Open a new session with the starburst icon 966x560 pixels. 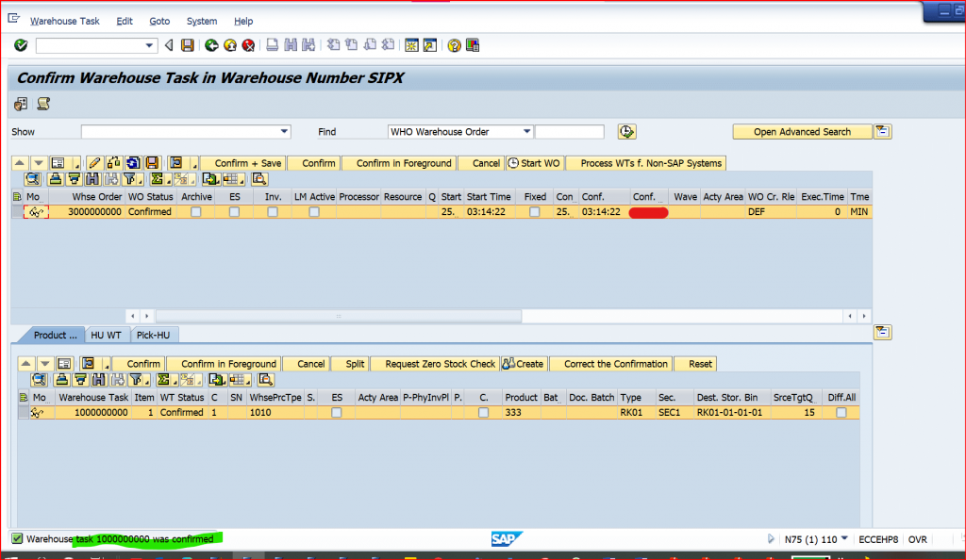pos(411,45)
